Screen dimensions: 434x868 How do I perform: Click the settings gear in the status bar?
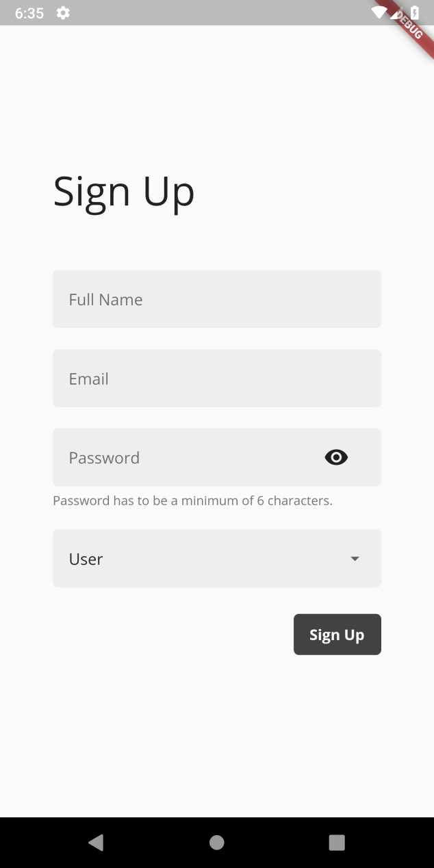[x=62, y=12]
